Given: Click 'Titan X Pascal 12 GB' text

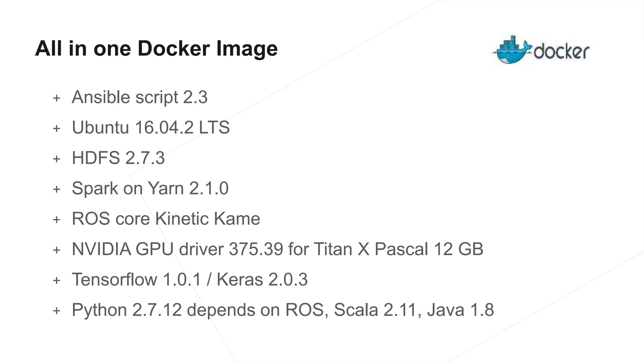Looking at the screenshot, I should point(398,249).
